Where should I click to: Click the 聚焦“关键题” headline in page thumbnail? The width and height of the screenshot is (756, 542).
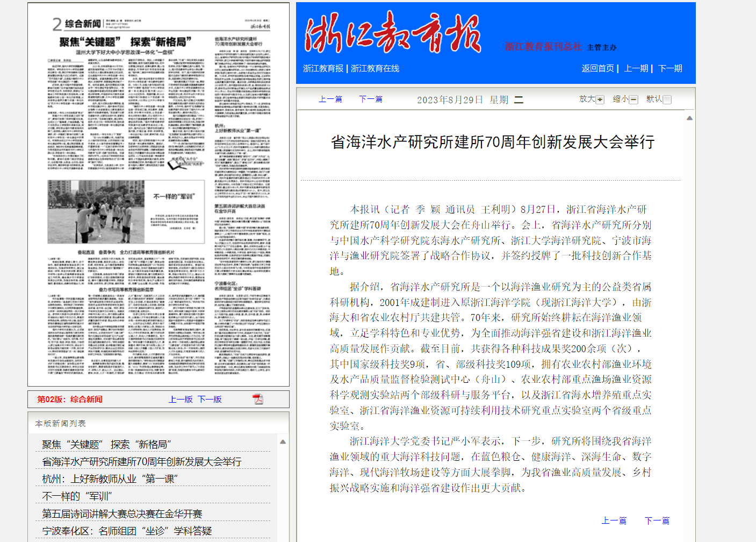125,41
